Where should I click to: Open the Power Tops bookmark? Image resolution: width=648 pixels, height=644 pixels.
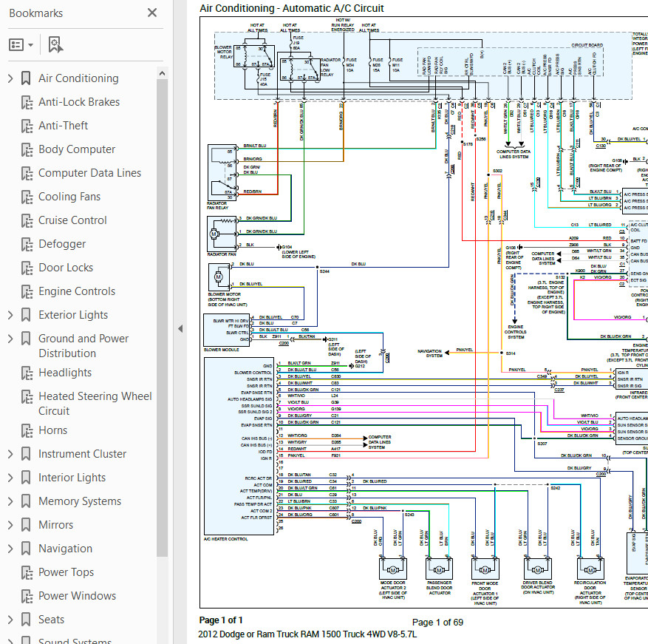coord(66,572)
